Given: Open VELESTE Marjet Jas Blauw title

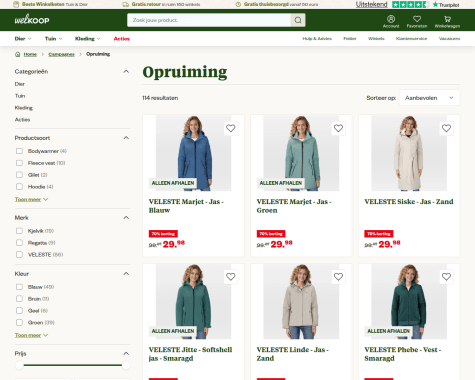Looking at the screenshot, I should 186,206.
